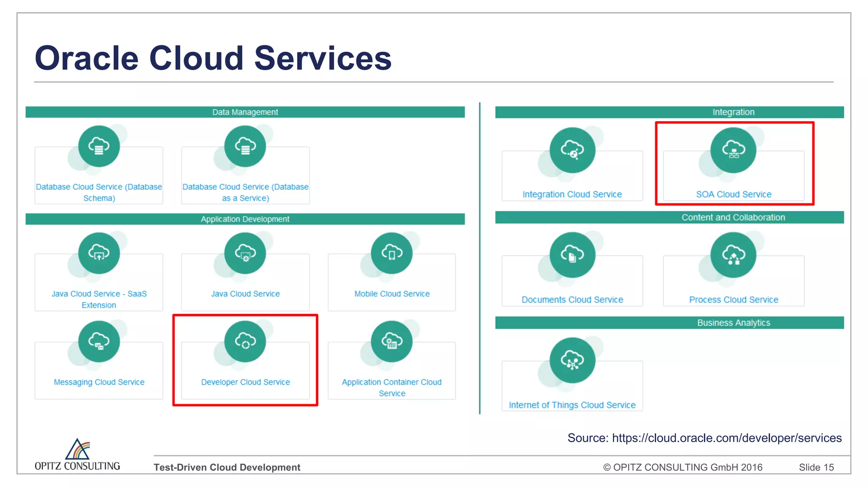Select the Integration category header
868x488 pixels.
(x=670, y=112)
